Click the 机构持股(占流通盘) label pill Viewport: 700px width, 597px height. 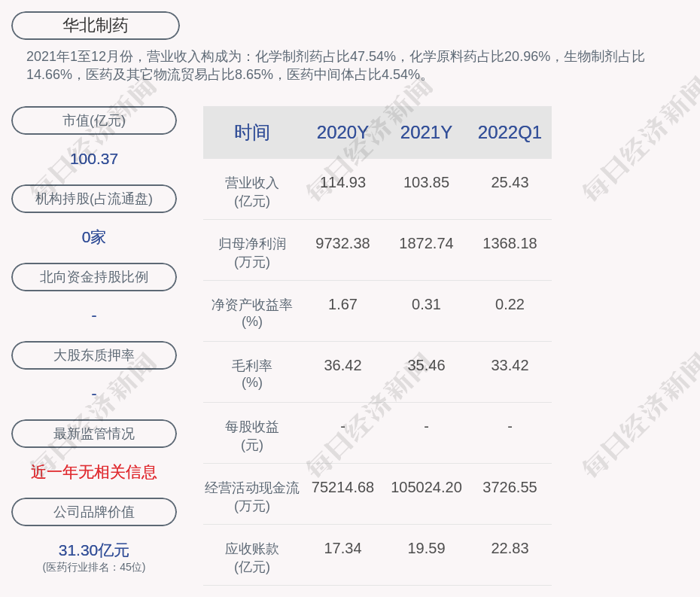[94, 199]
